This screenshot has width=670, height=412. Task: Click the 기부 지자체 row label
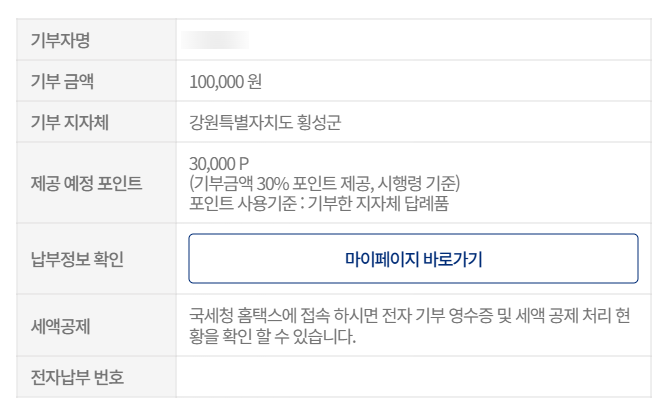point(69,122)
